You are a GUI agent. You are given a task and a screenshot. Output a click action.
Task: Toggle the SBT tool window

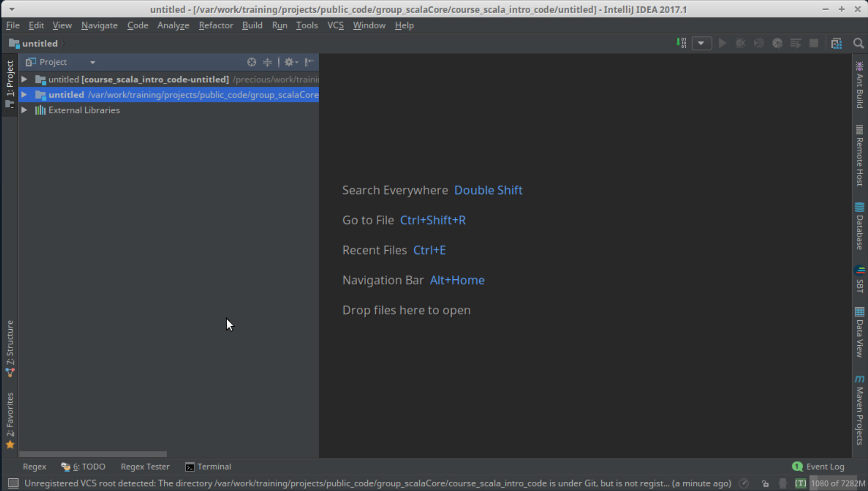click(859, 279)
